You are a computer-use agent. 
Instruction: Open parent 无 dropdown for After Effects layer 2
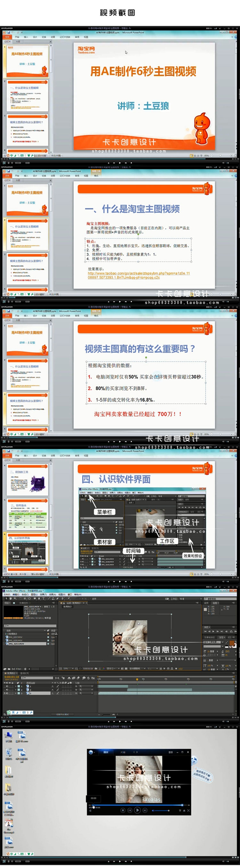coord(86,690)
